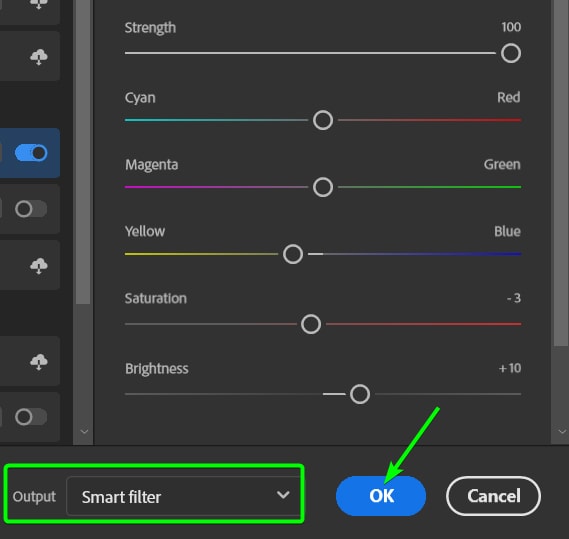Click the Magenta-Green slider handle

pyautogui.click(x=323, y=187)
